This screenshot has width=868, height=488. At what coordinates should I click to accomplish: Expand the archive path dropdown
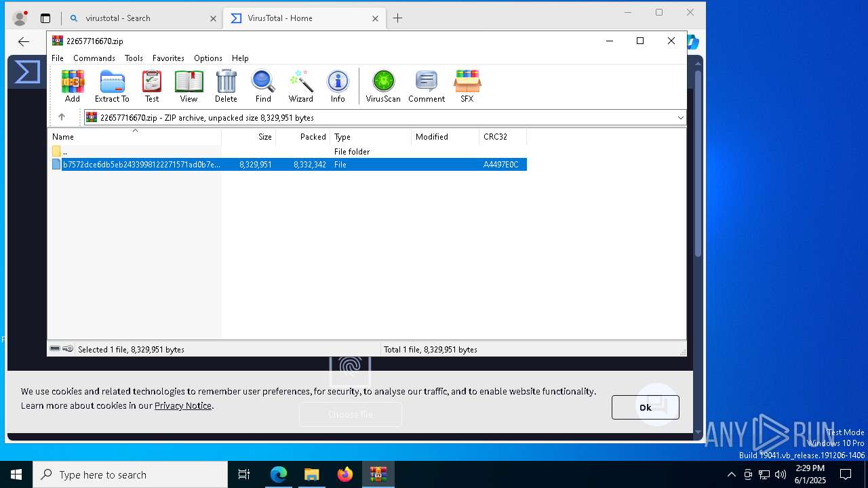680,118
